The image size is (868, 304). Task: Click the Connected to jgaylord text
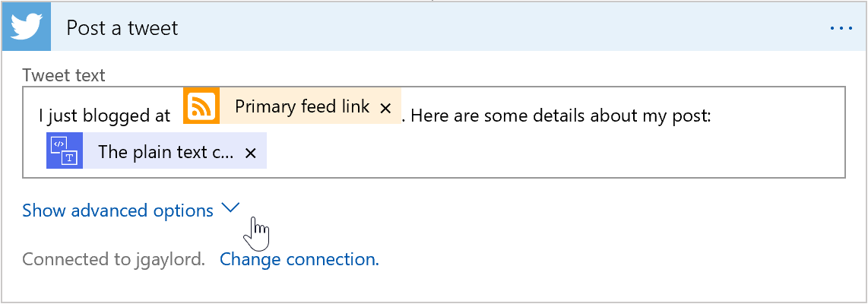[113, 259]
